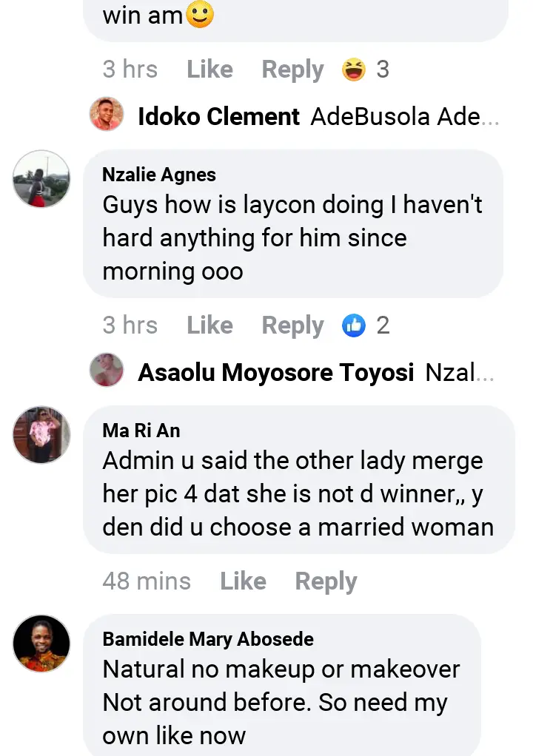Screen dimensions: 533x756
Task: Click the 48 mins timestamp
Action: (x=147, y=581)
